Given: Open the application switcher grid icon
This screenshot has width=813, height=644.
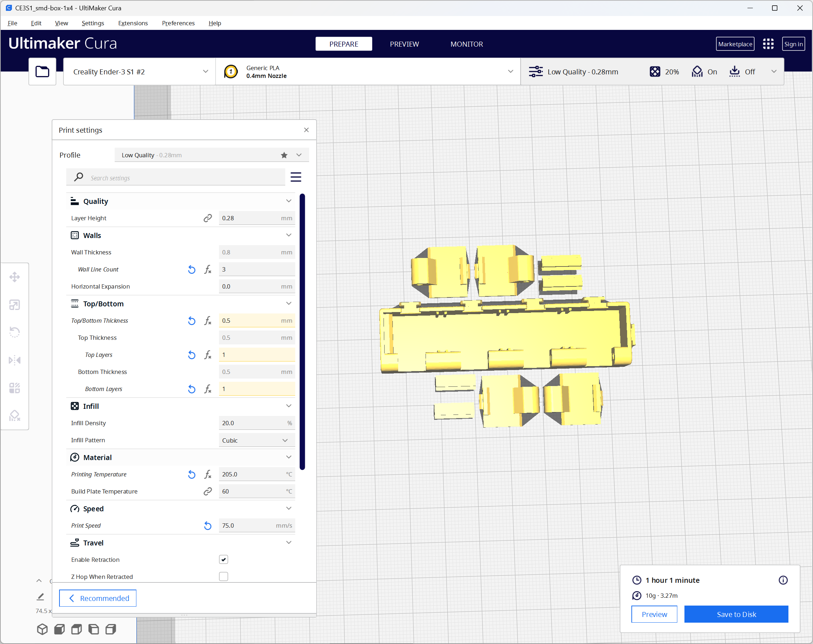Looking at the screenshot, I should (768, 44).
